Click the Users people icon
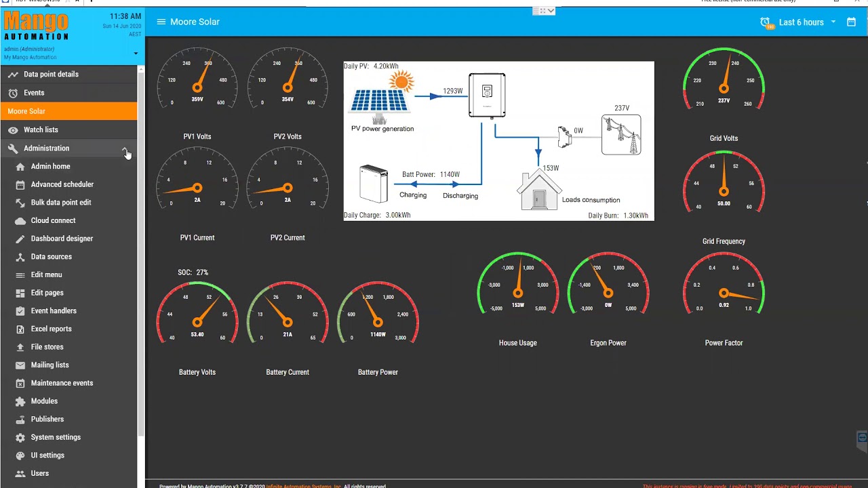 (20, 474)
